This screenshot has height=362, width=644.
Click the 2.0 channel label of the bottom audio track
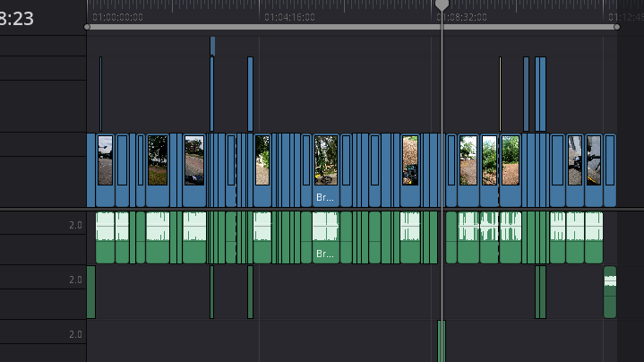[75, 334]
